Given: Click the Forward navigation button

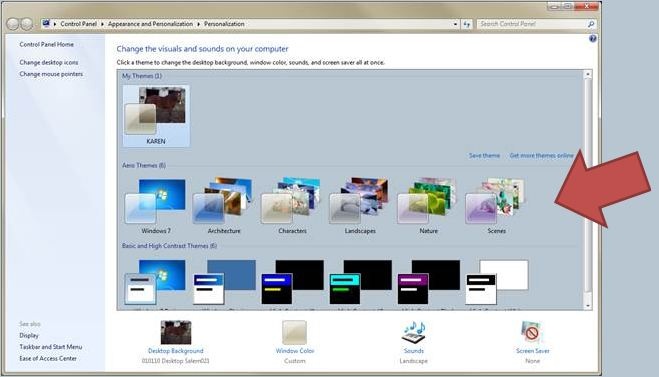Looking at the screenshot, I should [27, 24].
